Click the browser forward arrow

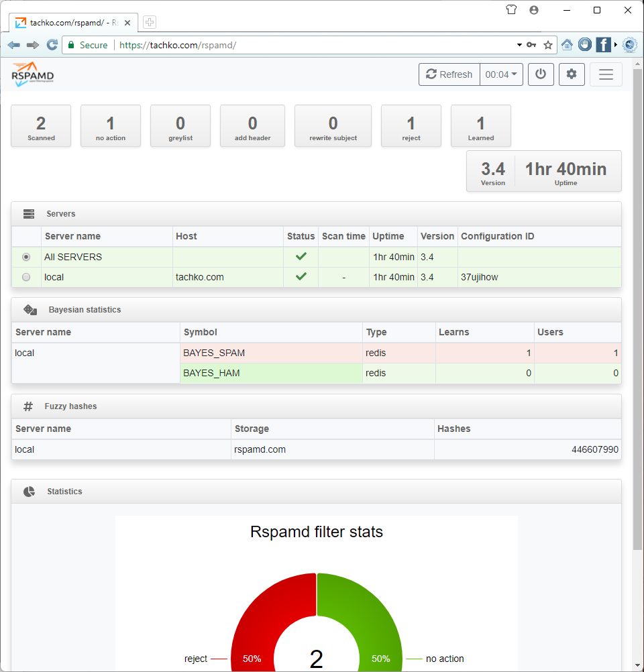(33, 45)
